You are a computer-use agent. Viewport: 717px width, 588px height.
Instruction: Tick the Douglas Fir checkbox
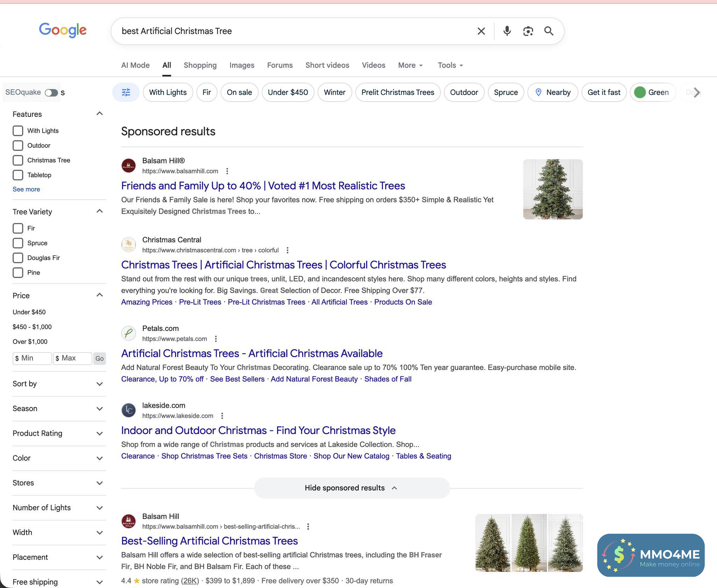pyautogui.click(x=18, y=258)
